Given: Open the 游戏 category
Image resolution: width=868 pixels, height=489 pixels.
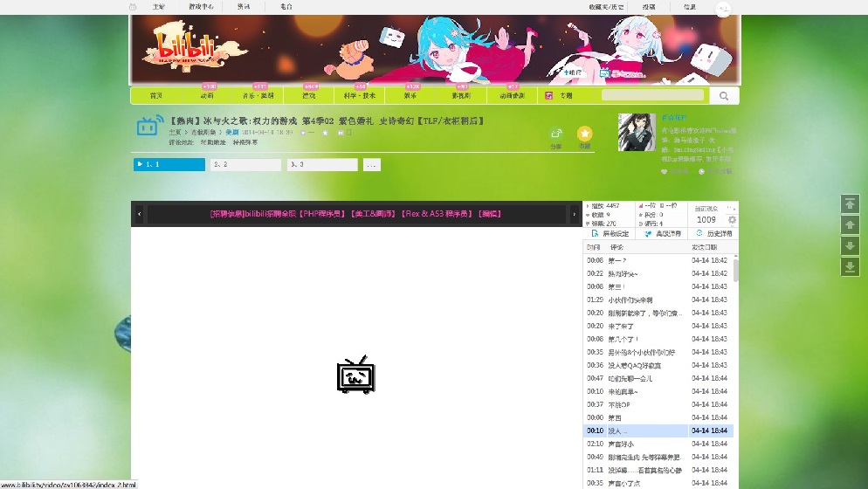Looking at the screenshot, I should pos(309,96).
